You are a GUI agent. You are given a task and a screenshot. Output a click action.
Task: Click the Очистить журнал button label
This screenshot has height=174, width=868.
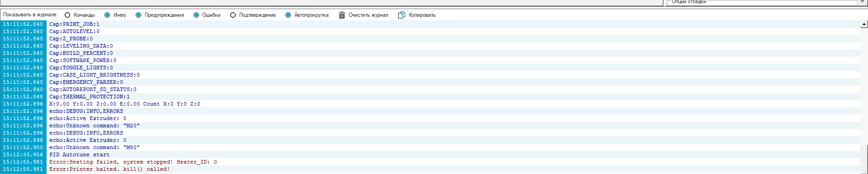point(368,15)
